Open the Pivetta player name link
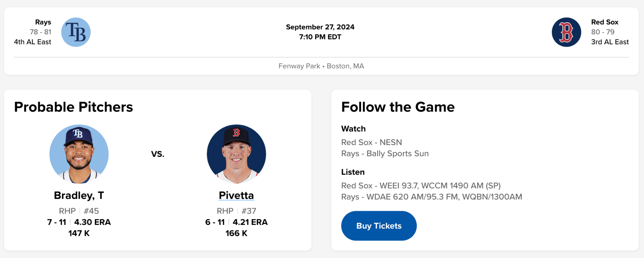The width and height of the screenshot is (644, 258). point(236,195)
